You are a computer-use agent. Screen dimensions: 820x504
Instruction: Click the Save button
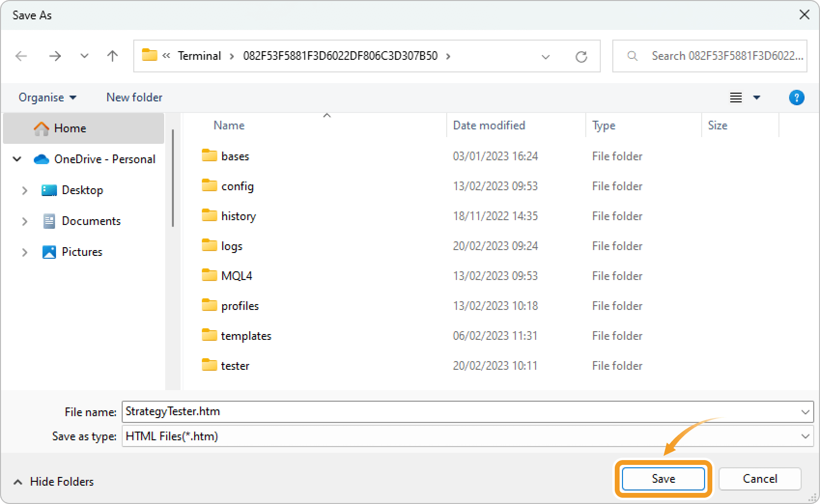click(662, 478)
